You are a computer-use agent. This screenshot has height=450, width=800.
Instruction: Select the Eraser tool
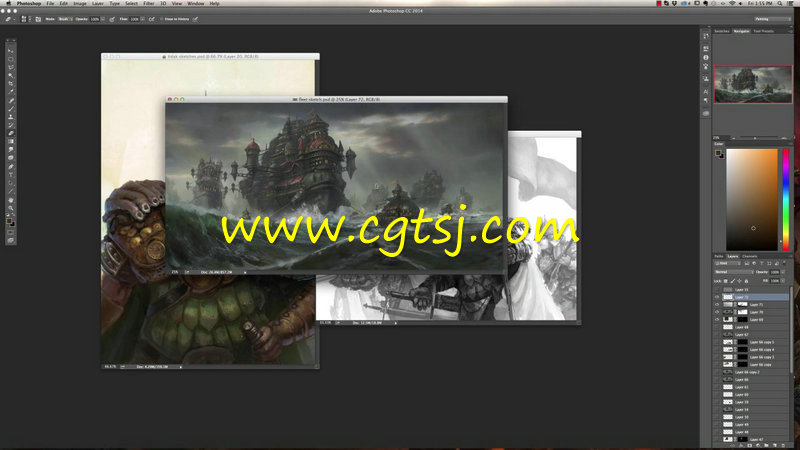(x=11, y=133)
